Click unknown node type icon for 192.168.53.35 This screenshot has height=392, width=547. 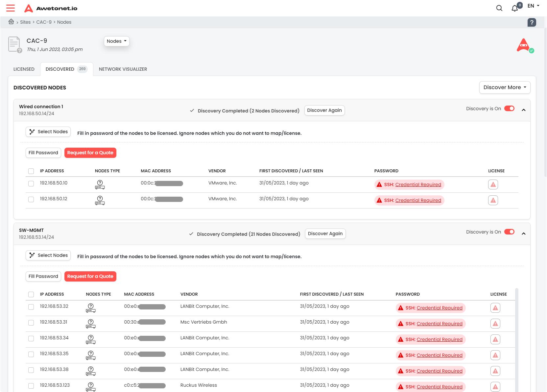click(91, 355)
